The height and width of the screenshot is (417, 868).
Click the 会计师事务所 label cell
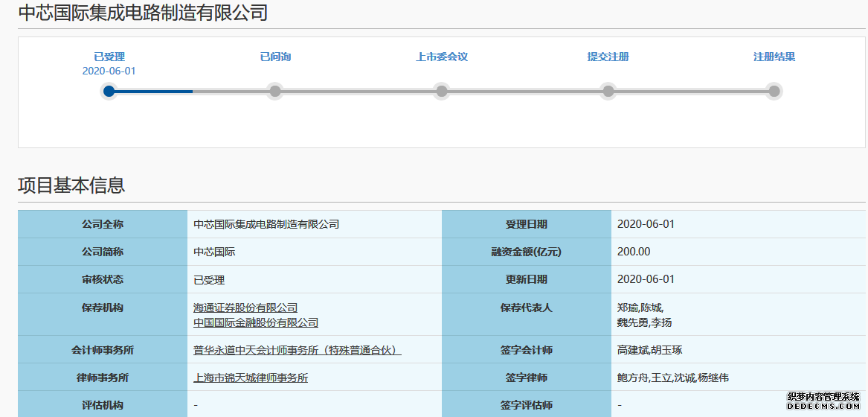tap(103, 349)
